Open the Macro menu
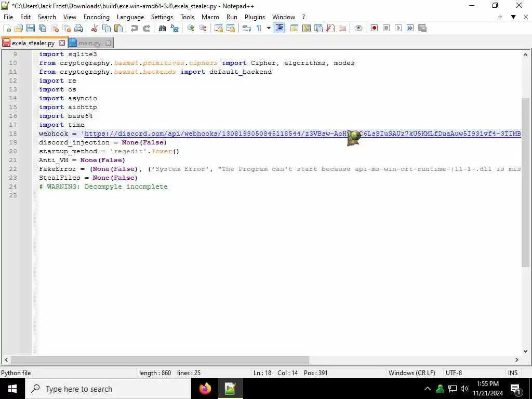532x399 pixels. [210, 17]
